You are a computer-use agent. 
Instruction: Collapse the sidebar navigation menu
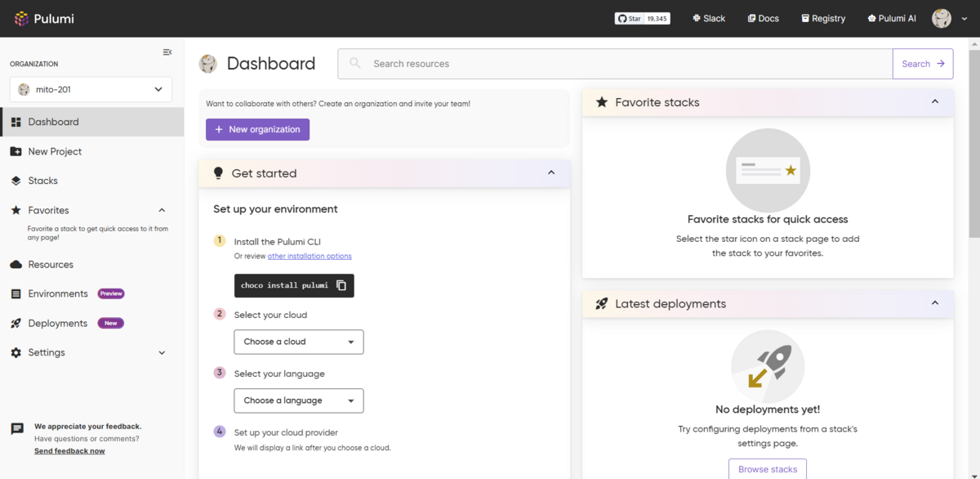[167, 52]
